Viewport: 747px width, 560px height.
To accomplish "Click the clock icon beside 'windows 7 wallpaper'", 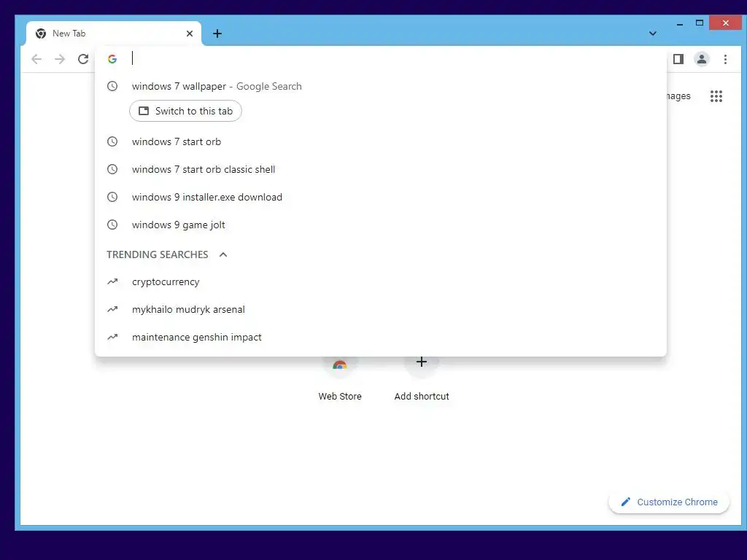I will [x=112, y=86].
